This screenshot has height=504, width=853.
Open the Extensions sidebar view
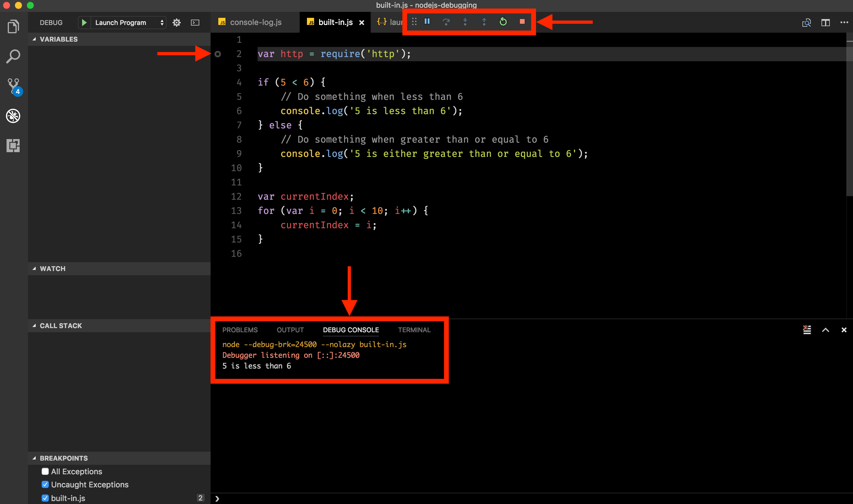pyautogui.click(x=13, y=145)
